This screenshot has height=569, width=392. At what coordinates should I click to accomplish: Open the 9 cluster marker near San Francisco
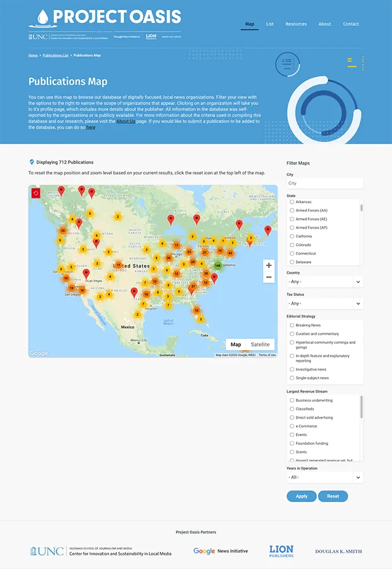tap(61, 269)
